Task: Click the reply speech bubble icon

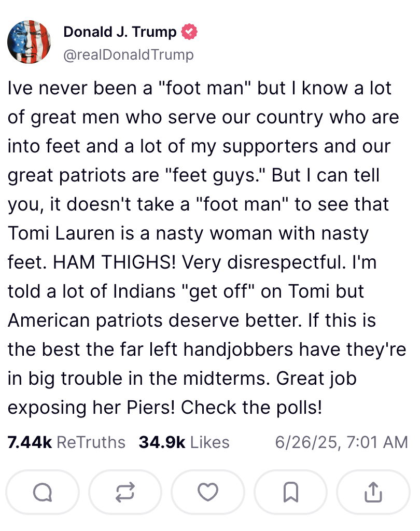Action: click(x=42, y=492)
